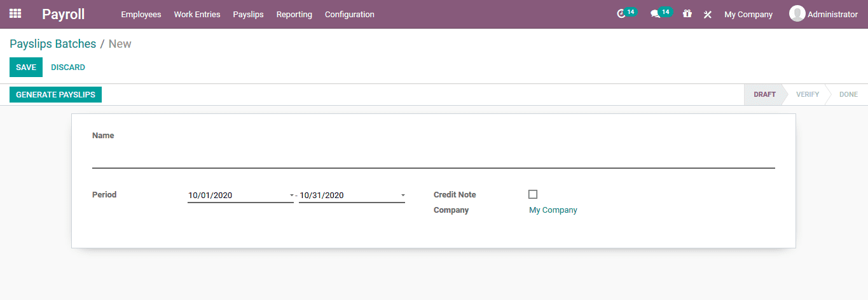Click the Name field label
Image resolution: width=868 pixels, height=300 pixels.
point(103,136)
